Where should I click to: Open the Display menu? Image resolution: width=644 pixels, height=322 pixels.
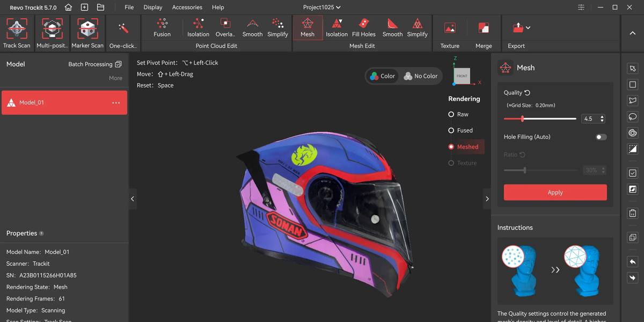click(x=152, y=7)
